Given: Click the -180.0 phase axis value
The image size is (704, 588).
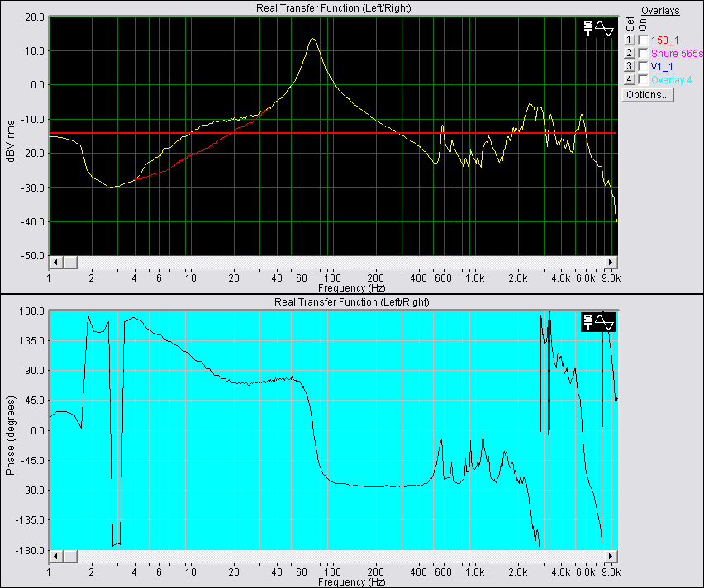Looking at the screenshot, I should [x=31, y=550].
